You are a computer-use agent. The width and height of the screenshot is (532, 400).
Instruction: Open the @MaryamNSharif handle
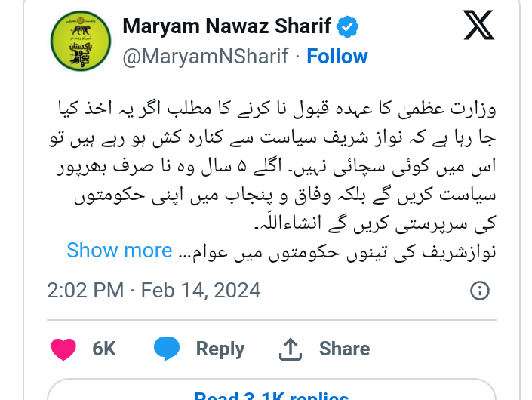(x=205, y=56)
